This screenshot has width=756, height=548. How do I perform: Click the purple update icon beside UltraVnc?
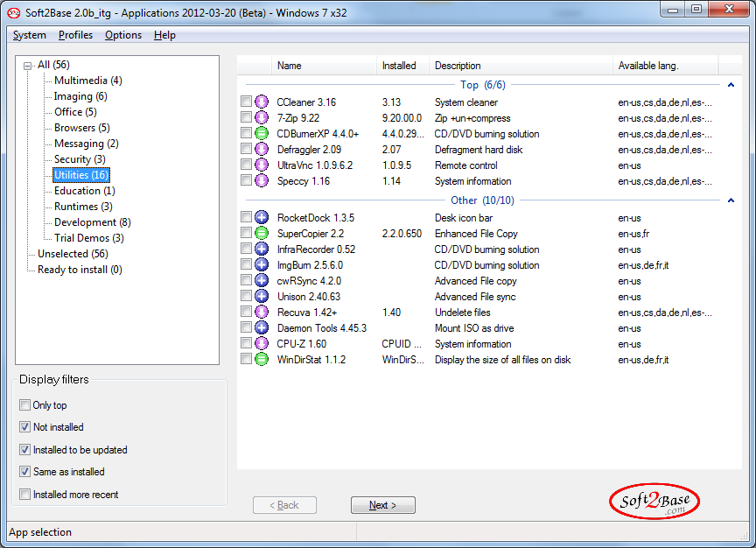[x=262, y=165]
